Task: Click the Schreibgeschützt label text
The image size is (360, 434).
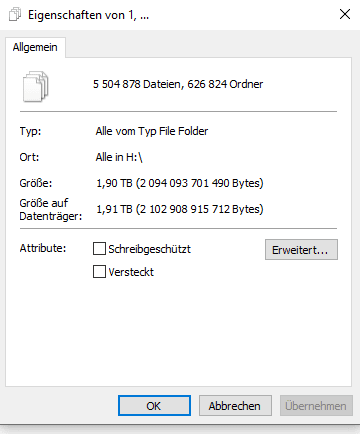Action: (x=149, y=249)
